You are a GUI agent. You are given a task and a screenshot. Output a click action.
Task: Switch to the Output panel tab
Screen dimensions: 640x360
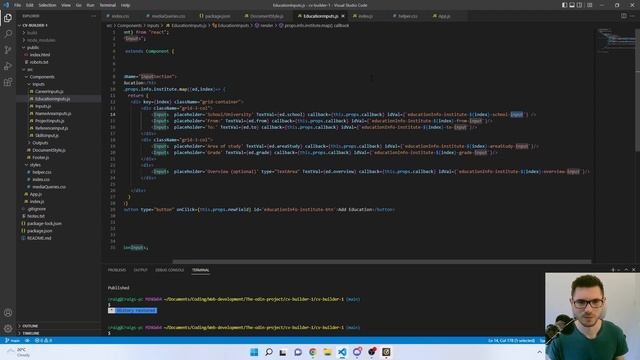point(140,270)
